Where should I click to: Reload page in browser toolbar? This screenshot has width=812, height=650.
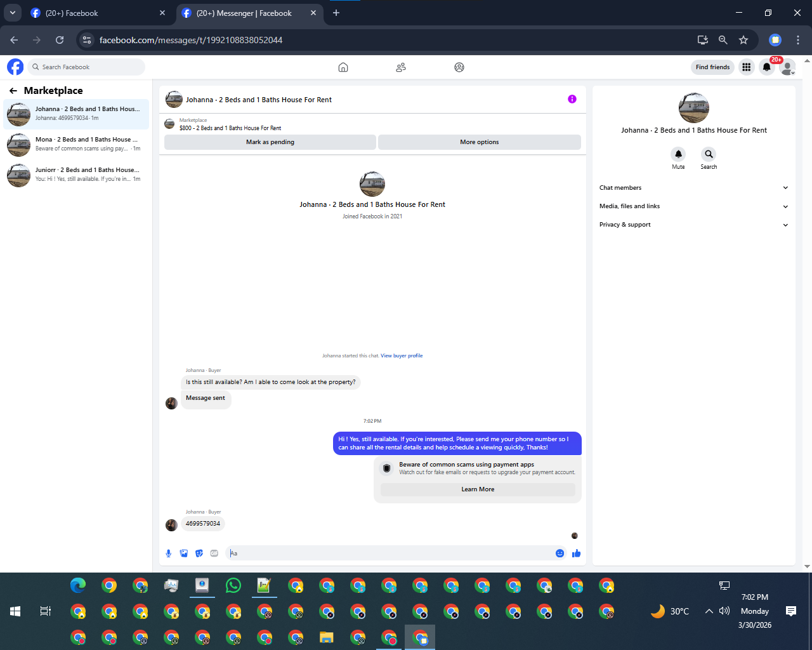60,40
